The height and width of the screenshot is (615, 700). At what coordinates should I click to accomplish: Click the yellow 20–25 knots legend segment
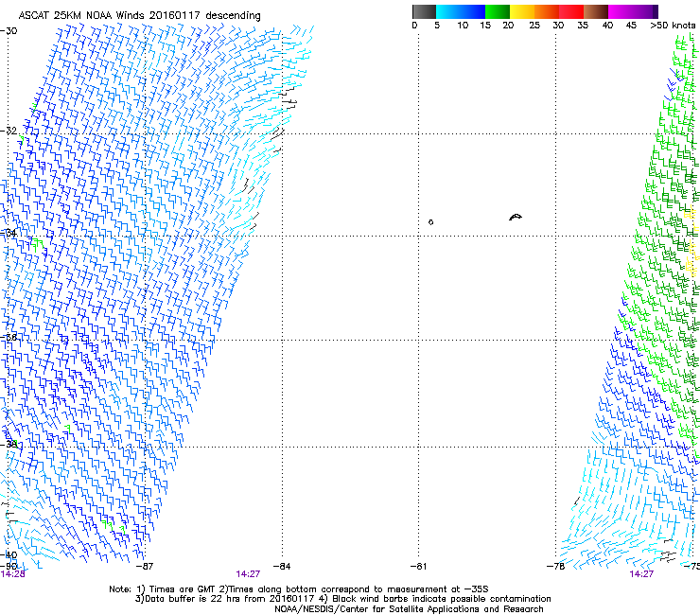522,11
